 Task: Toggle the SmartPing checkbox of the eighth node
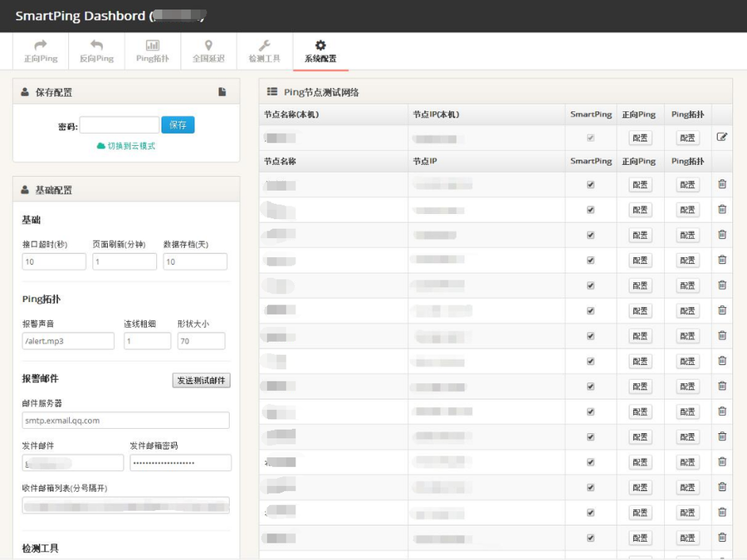click(x=591, y=362)
